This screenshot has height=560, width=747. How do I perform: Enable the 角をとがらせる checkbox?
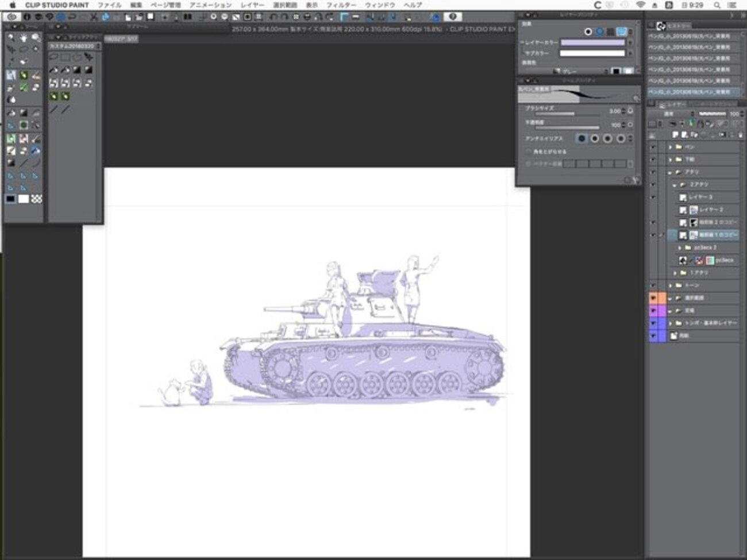(528, 152)
